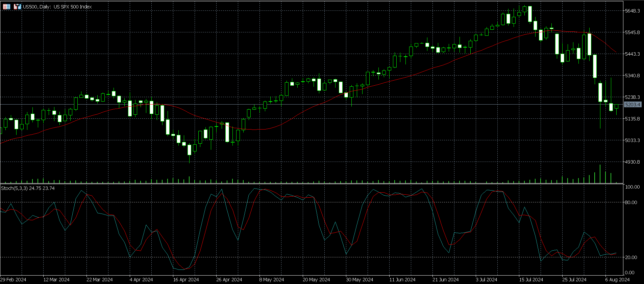Toggle the One Click Trading panel icon
This screenshot has width=644, height=284.
click(x=6, y=6)
